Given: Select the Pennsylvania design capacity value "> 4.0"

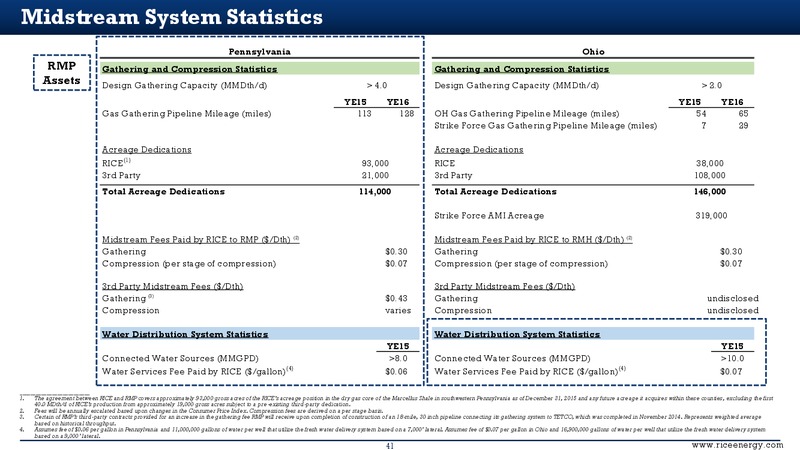Looking at the screenshot, I should [377, 85].
